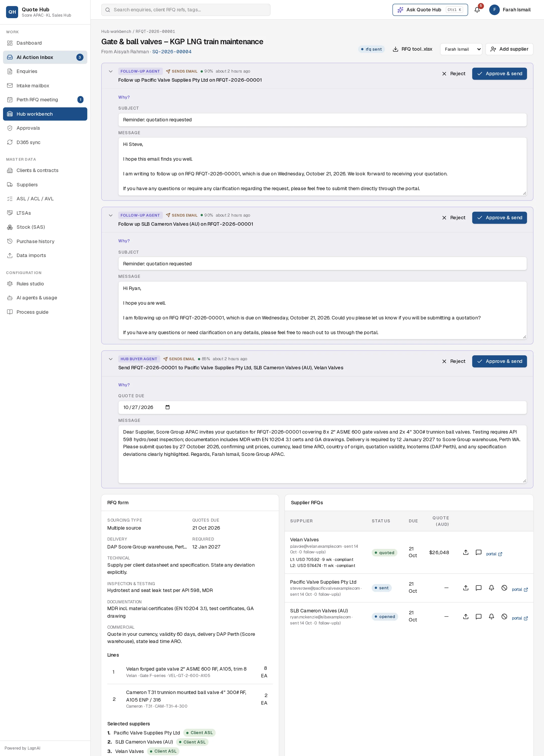Open chat icon for SLB Cameron Valves
The image size is (544, 756).
pyautogui.click(x=478, y=617)
